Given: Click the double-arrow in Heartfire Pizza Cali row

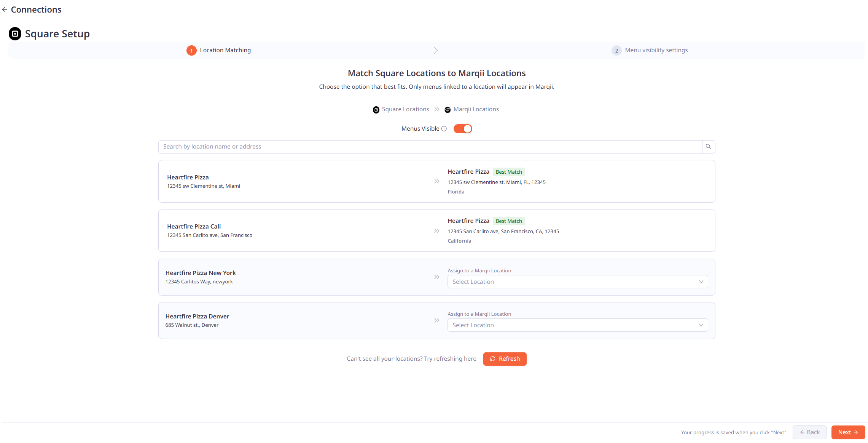Looking at the screenshot, I should click(437, 231).
